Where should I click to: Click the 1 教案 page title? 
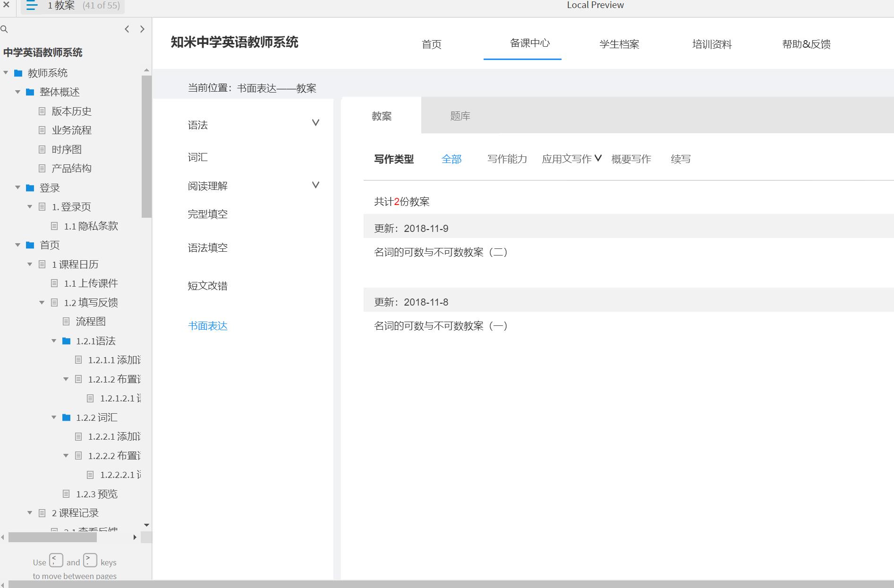click(x=61, y=6)
